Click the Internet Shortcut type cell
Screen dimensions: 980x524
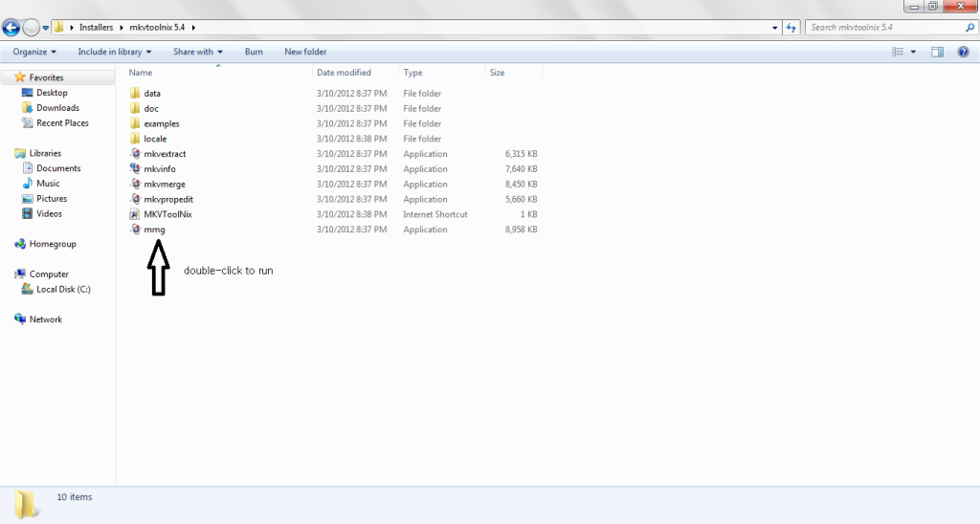pyautogui.click(x=435, y=214)
